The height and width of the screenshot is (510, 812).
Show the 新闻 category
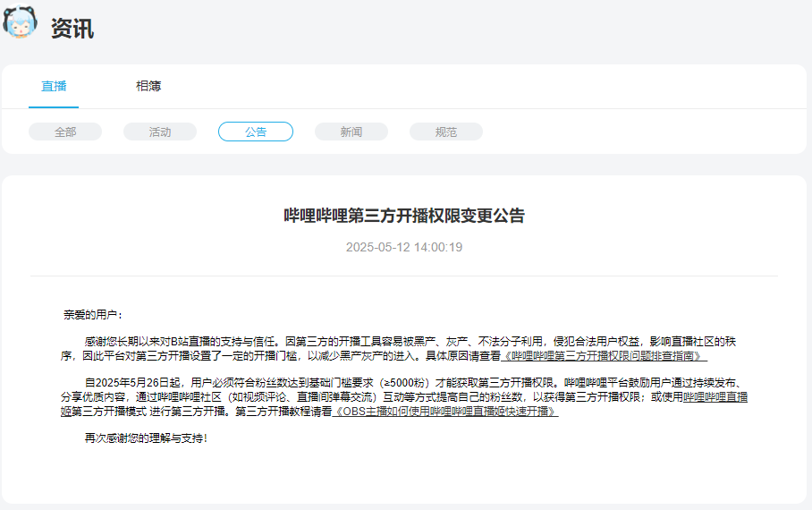(x=351, y=132)
